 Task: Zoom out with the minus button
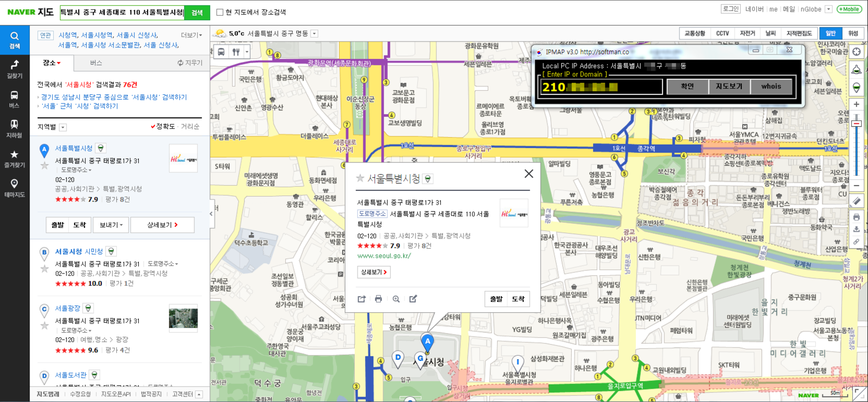pyautogui.click(x=857, y=186)
